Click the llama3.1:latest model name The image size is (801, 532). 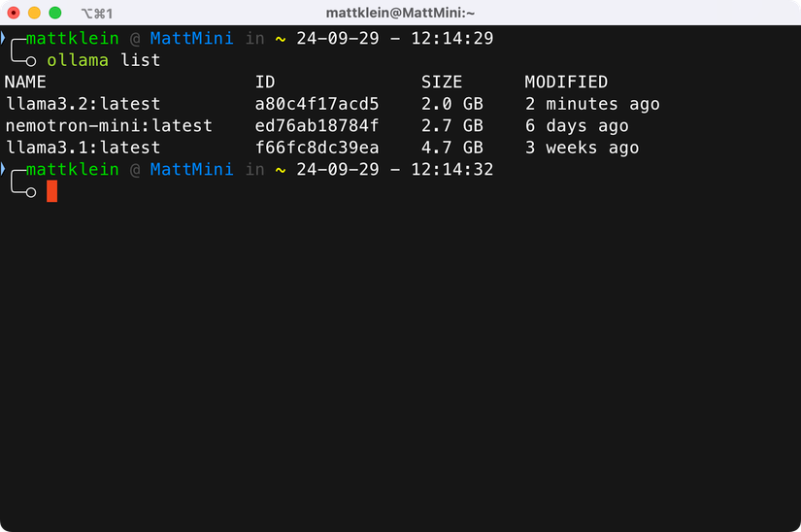pyautogui.click(x=83, y=148)
